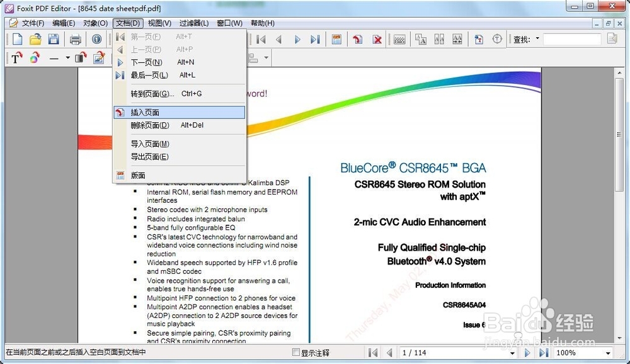Click the inner document close X button
630x364 pixels.
[619, 24]
